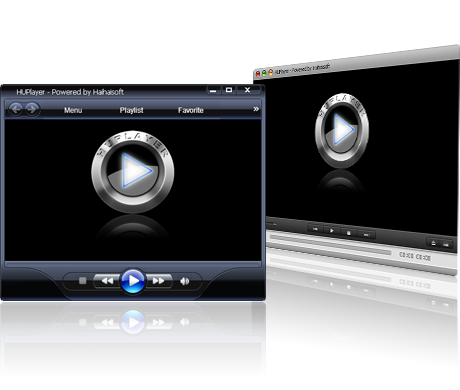Click the seek progress bar in the gray player
The width and height of the screenshot is (460, 390).
(x=330, y=245)
